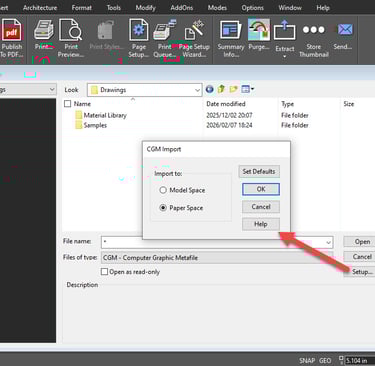This screenshot has height=366, width=375.
Task: Open the Modes menu
Action: [x=217, y=7]
